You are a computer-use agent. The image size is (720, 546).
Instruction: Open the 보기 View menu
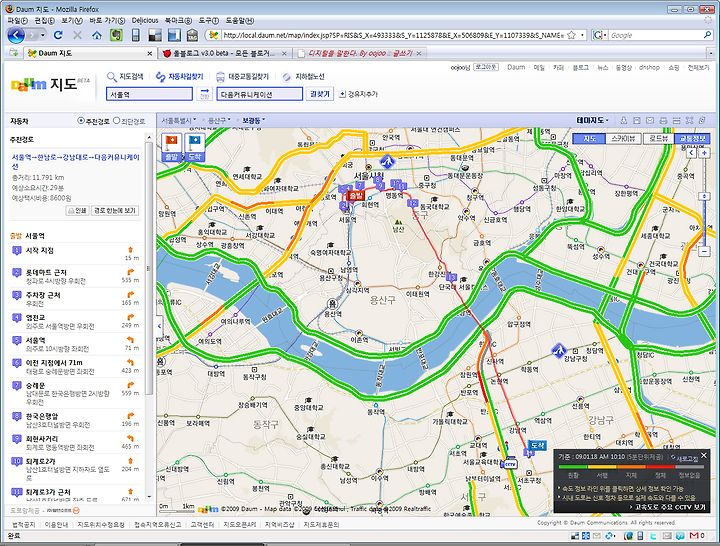[72, 21]
